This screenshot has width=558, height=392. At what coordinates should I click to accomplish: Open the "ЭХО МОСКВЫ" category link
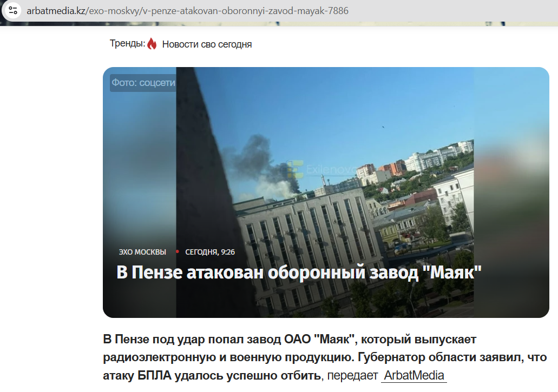click(142, 252)
